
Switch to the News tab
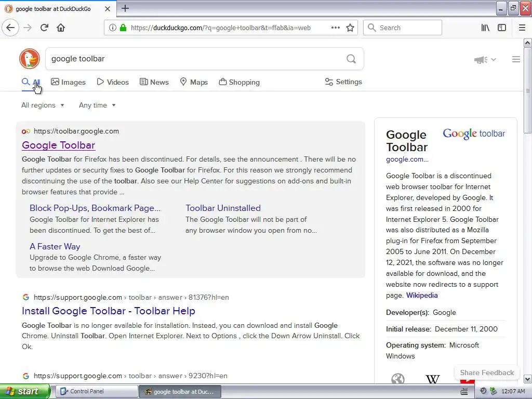[x=154, y=82]
